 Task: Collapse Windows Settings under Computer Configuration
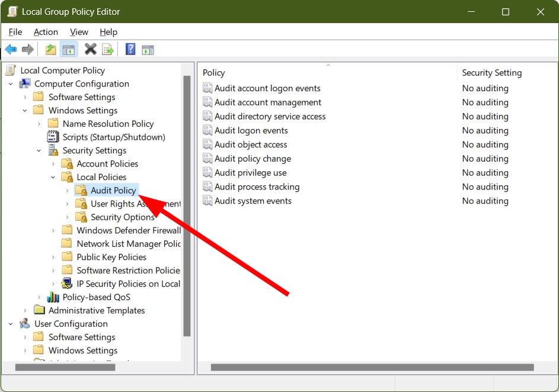click(24, 110)
